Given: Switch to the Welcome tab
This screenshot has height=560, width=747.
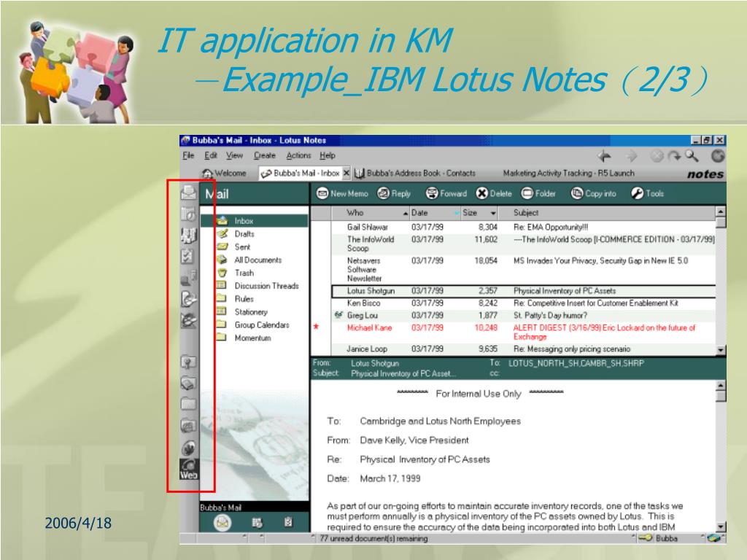Looking at the screenshot, I should (224, 174).
